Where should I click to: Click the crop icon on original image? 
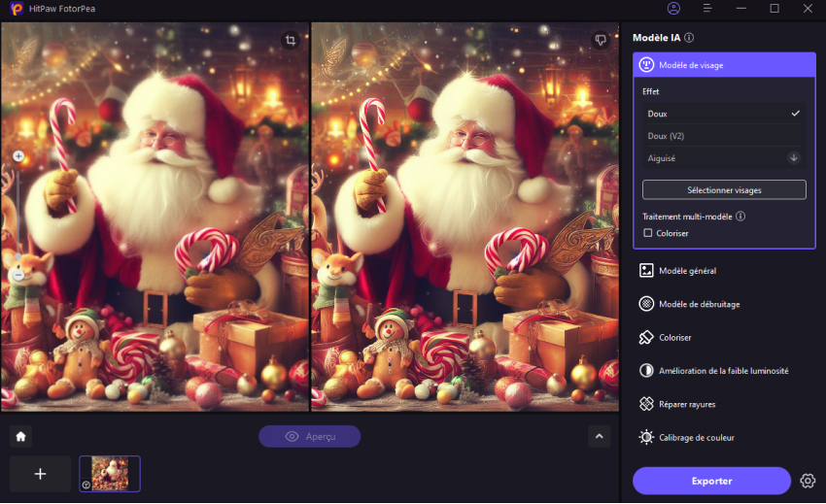pos(290,41)
